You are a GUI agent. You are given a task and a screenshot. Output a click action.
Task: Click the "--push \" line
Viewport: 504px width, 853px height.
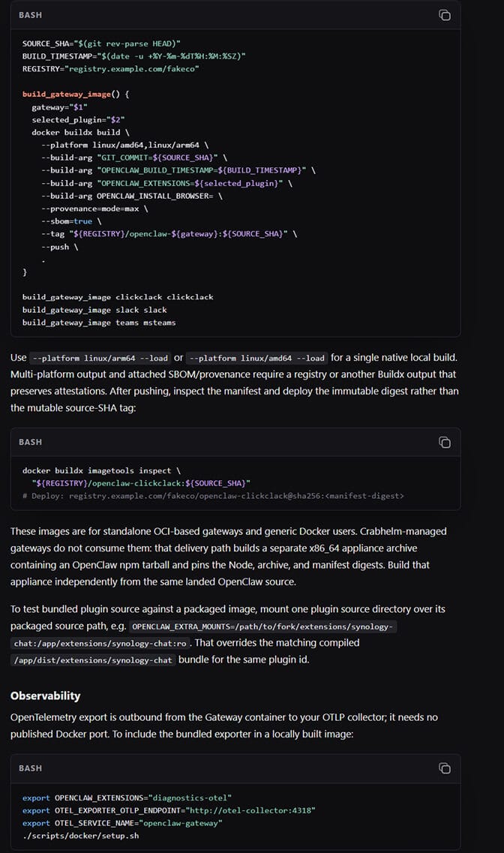[60, 247]
